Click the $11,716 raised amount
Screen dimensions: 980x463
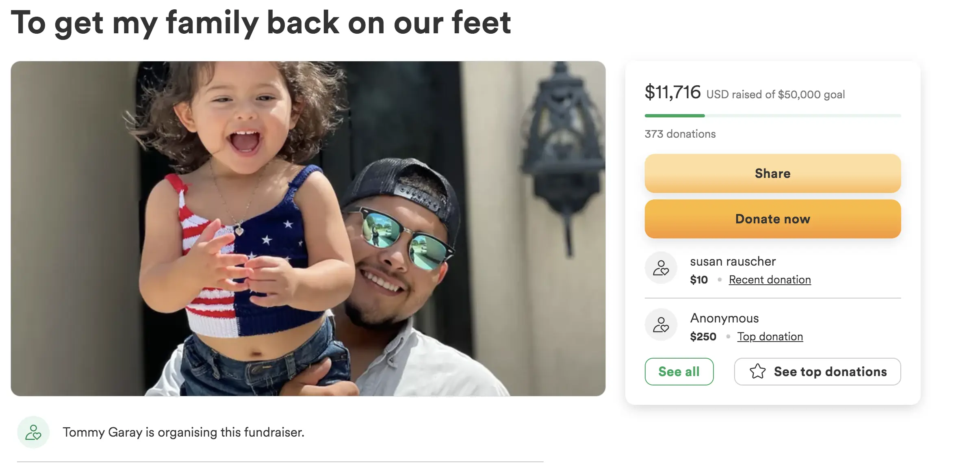click(x=672, y=92)
